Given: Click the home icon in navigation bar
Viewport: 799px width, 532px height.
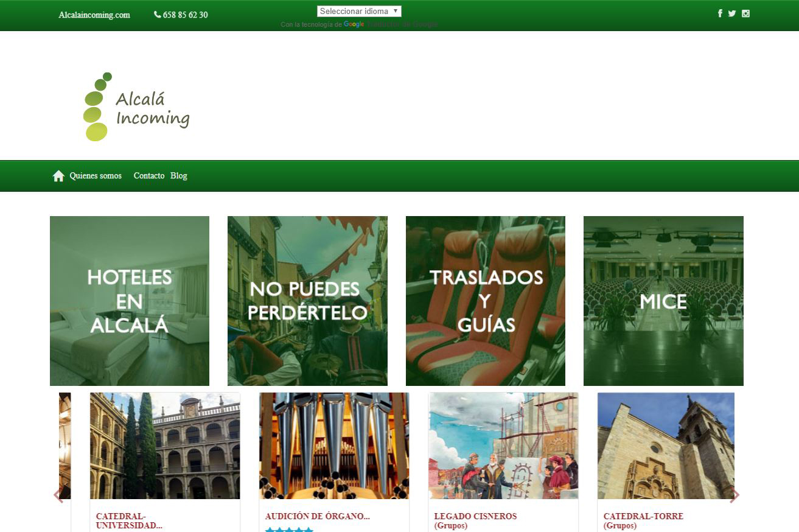Looking at the screenshot, I should tap(58, 175).
